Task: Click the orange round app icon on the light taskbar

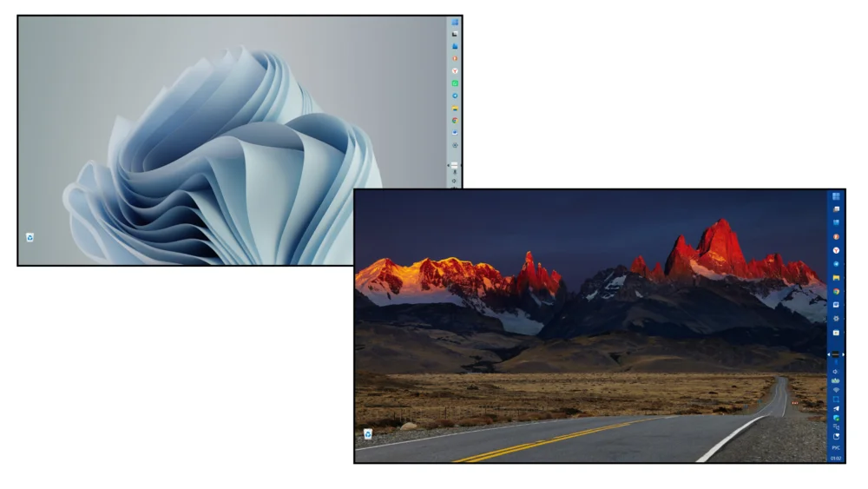Action: (x=455, y=59)
